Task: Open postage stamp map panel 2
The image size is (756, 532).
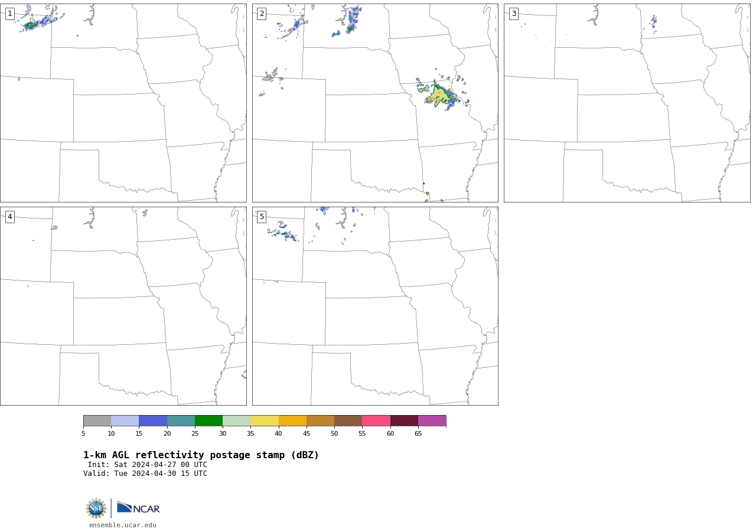Action: 375,103
